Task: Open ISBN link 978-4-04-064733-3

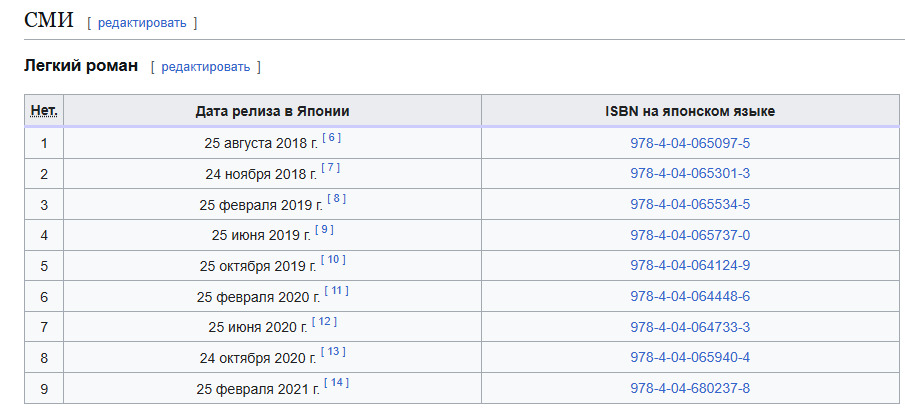Action: coord(690,327)
